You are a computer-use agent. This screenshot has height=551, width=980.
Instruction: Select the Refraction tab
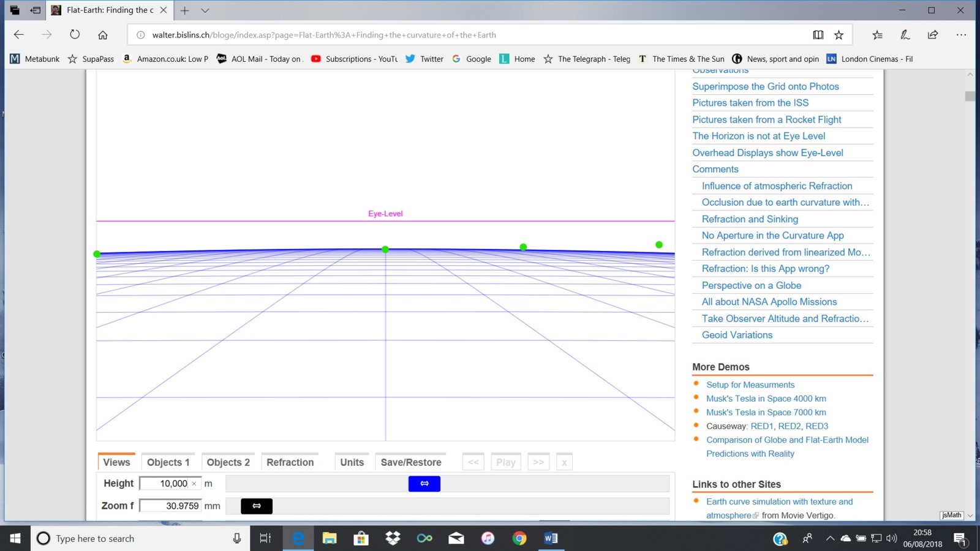pyautogui.click(x=290, y=462)
